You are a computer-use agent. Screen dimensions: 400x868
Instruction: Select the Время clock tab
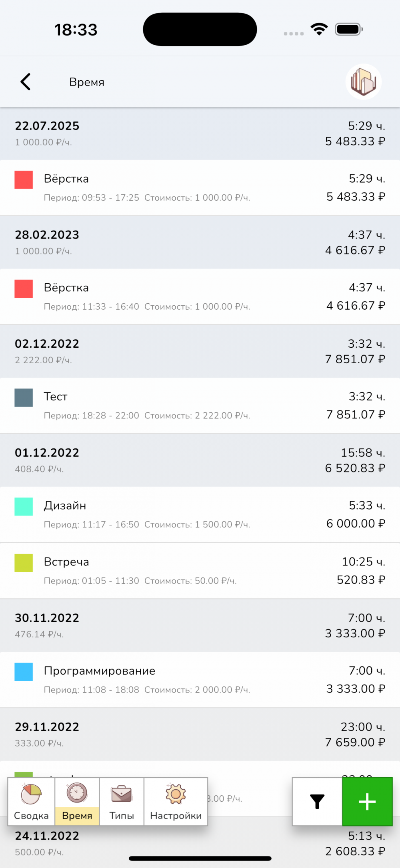[77, 801]
